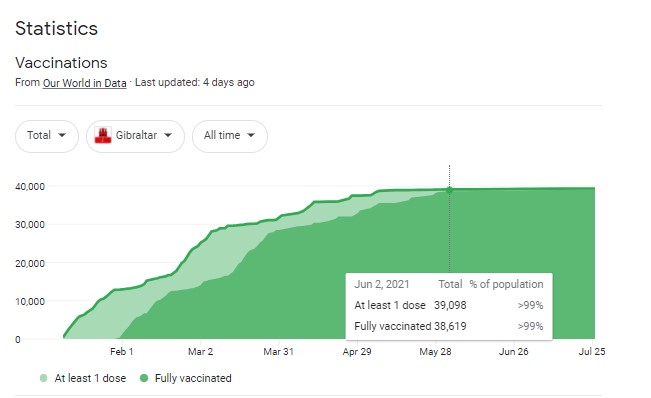Click the Mar 2 date axis label
The image size is (651, 398).
pyautogui.click(x=201, y=352)
